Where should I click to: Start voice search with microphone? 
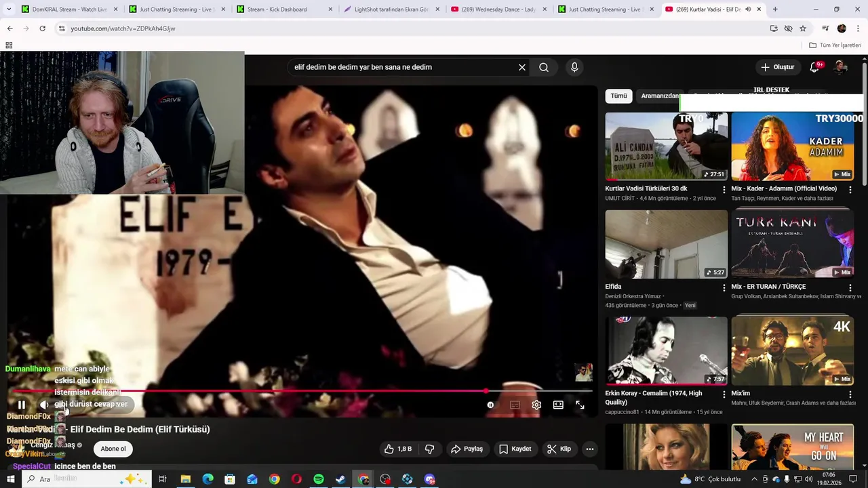pos(574,67)
